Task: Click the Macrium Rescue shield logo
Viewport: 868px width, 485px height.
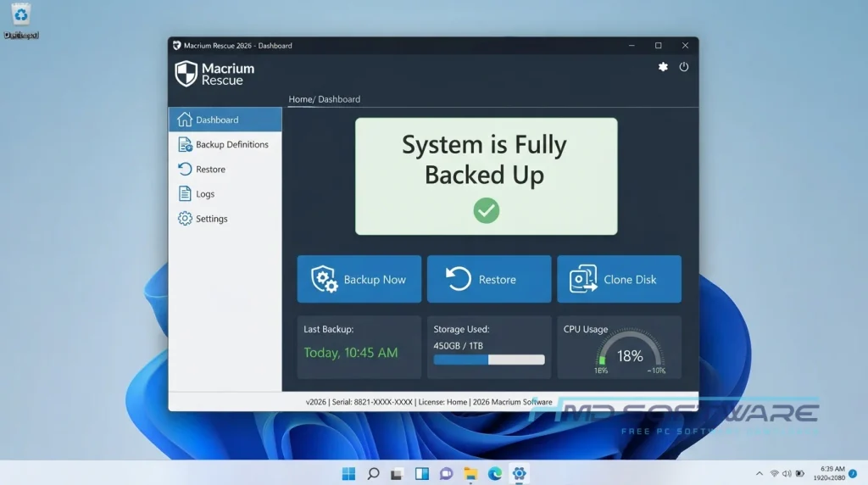Action: click(x=186, y=74)
